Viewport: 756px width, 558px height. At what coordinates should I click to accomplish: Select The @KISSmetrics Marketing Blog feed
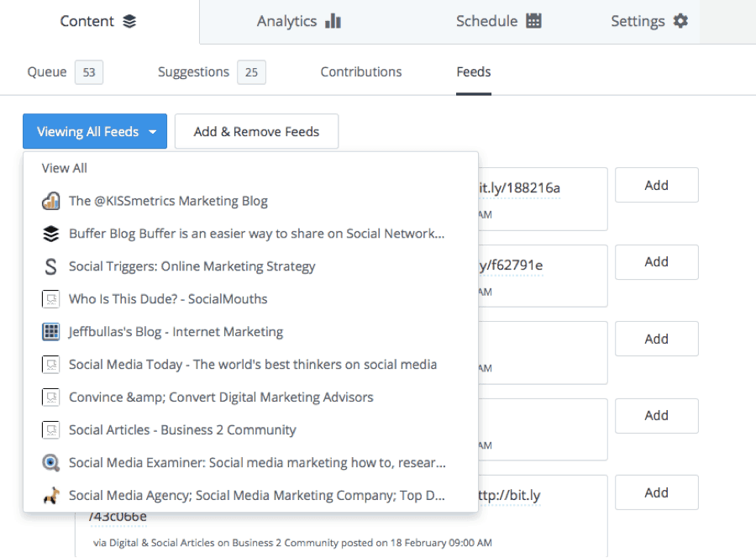(250, 201)
